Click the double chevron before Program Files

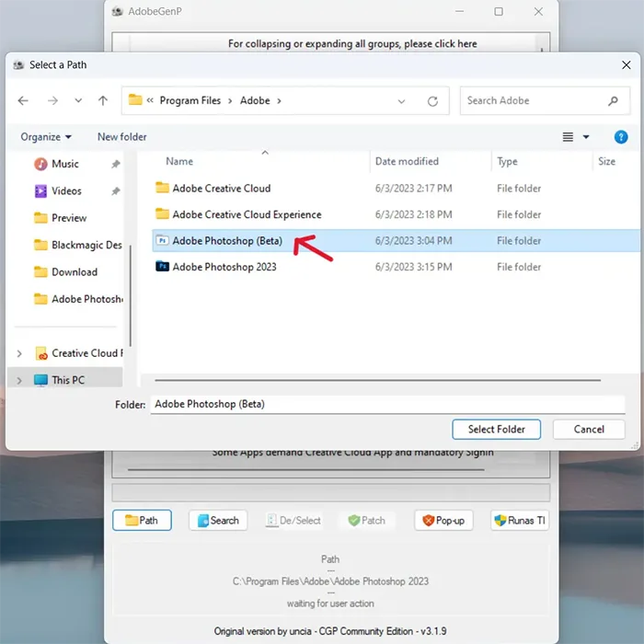tap(150, 100)
